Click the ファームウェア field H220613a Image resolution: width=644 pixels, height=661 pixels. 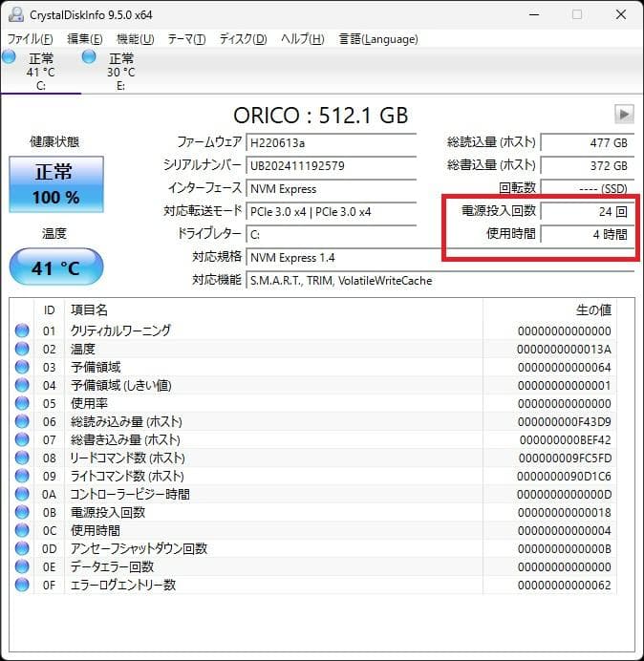[331, 142]
